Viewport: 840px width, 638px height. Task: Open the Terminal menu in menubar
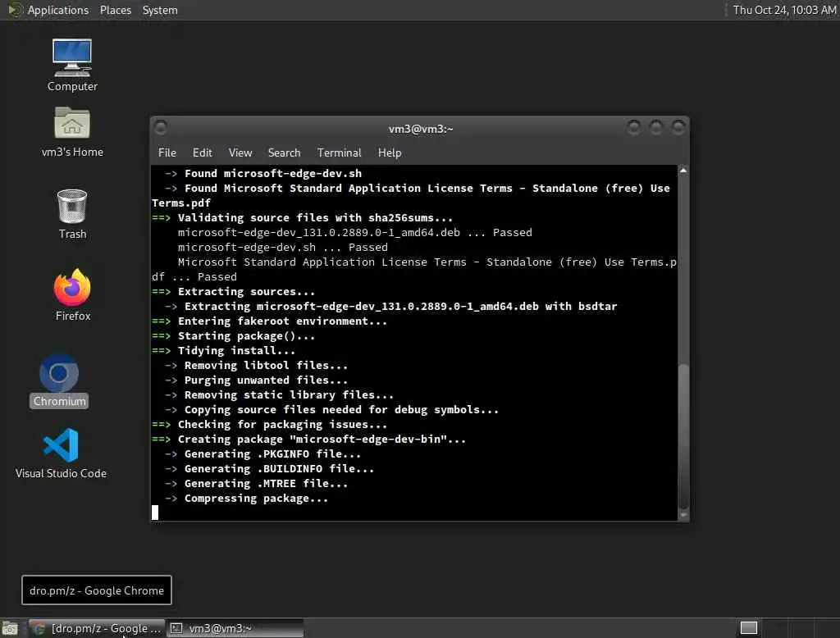click(x=339, y=153)
